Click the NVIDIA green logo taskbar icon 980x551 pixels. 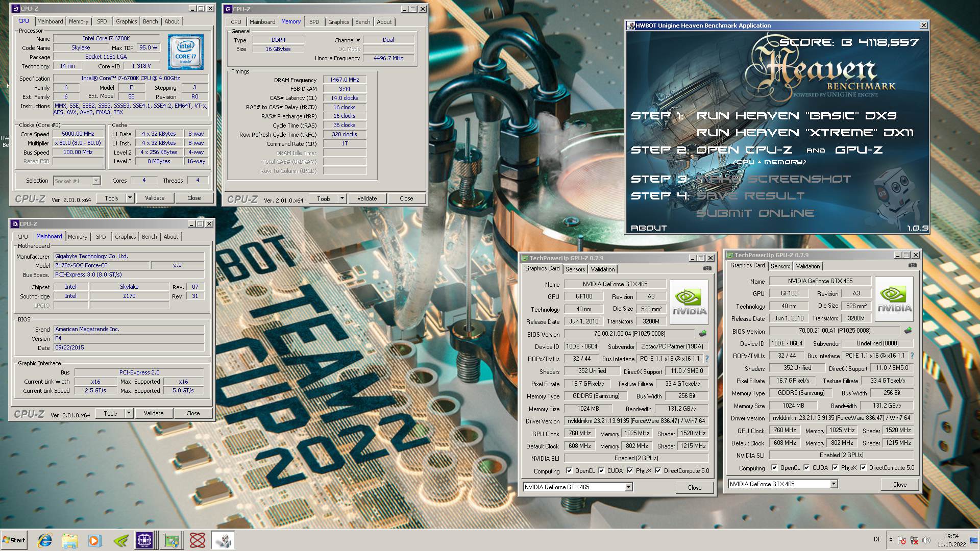[x=120, y=540]
